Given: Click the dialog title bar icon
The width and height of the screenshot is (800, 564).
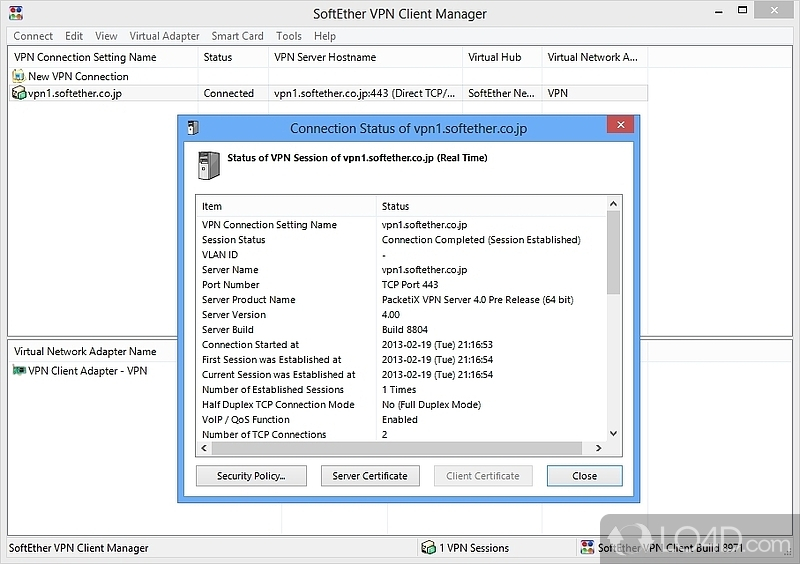Looking at the screenshot, I should click(194, 128).
